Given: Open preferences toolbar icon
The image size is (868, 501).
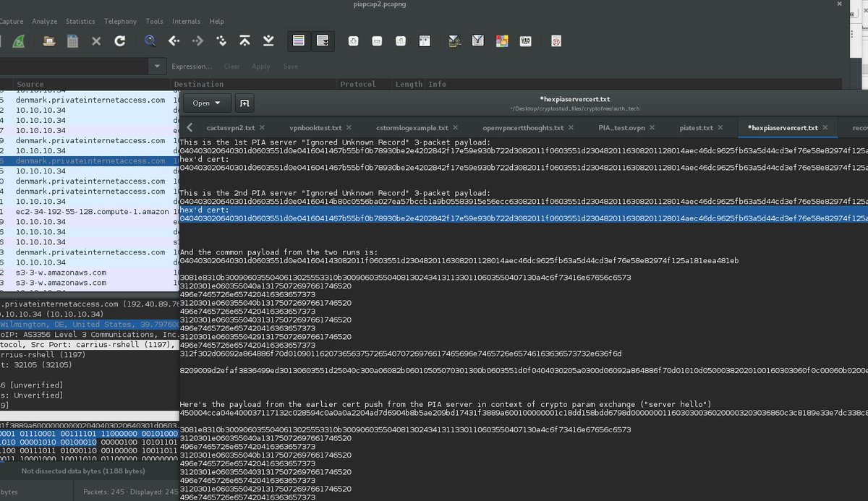Looking at the screenshot, I should pyautogui.click(x=525, y=41).
